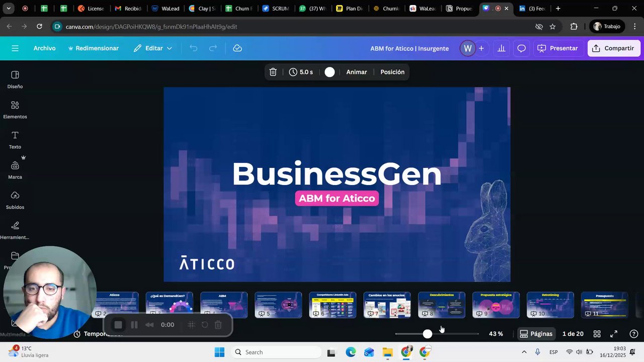Enter fullscreen with the expand arrows icon

614,334
